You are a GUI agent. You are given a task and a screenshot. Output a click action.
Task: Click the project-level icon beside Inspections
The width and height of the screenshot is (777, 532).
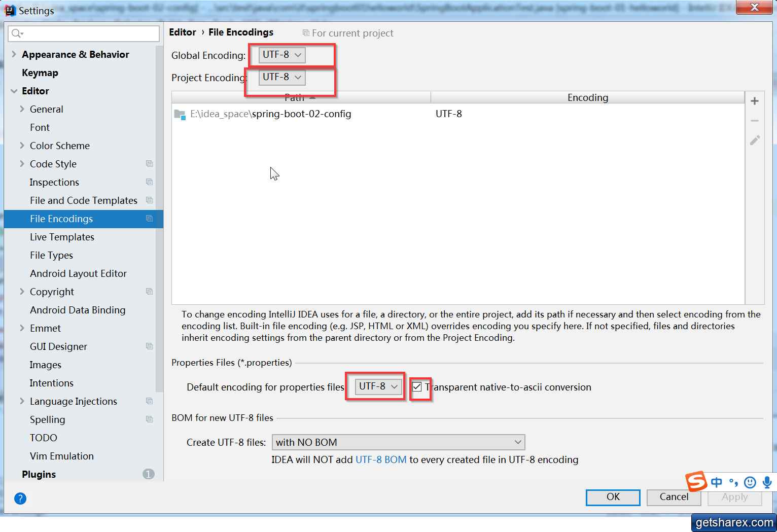tap(149, 182)
